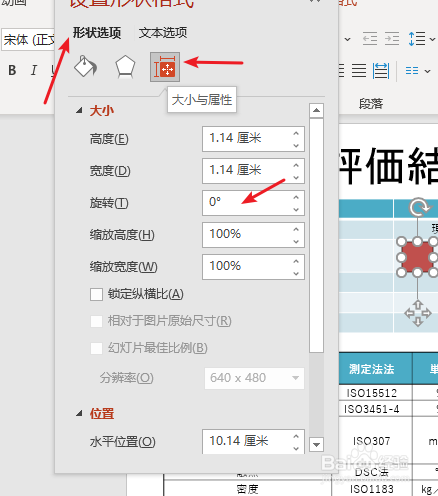
Task: Click the format panel scrollbar thumb
Action: click(316, 235)
